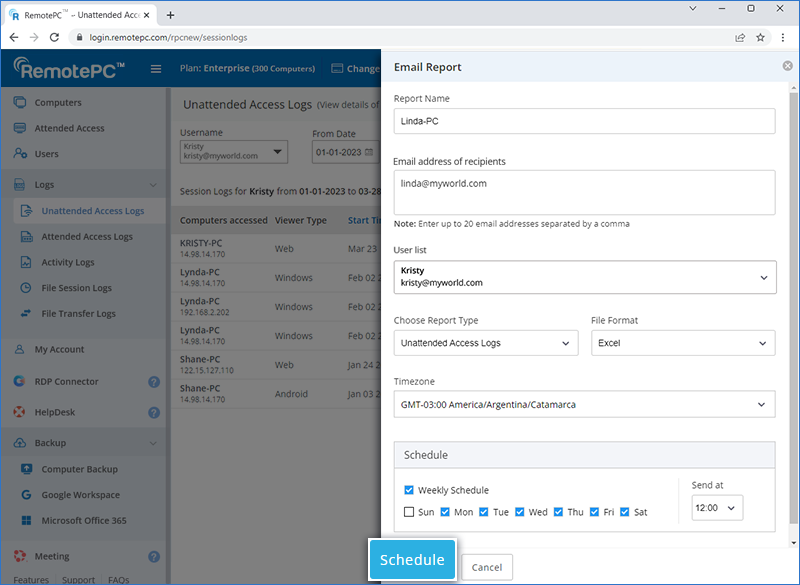This screenshot has width=800, height=585.
Task: Click the Schedule button
Action: point(412,560)
